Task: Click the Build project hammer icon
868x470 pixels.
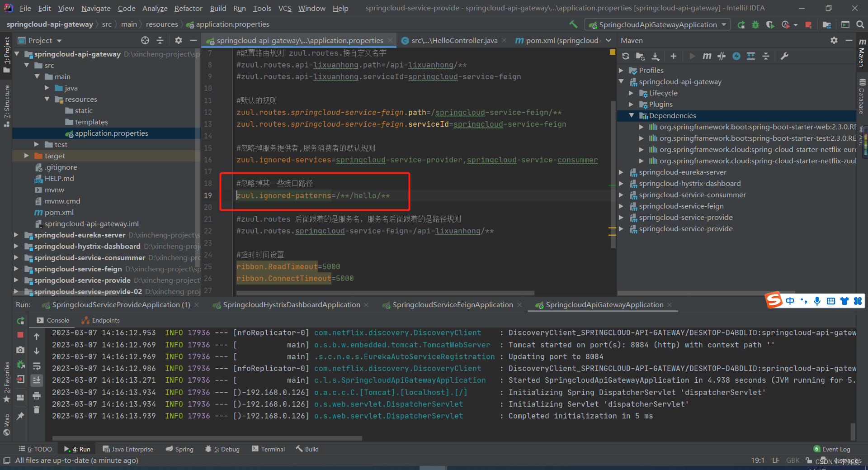Action: coord(573,24)
